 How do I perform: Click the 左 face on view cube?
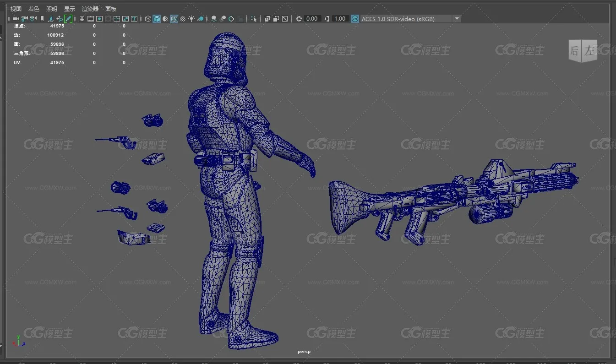coord(590,50)
